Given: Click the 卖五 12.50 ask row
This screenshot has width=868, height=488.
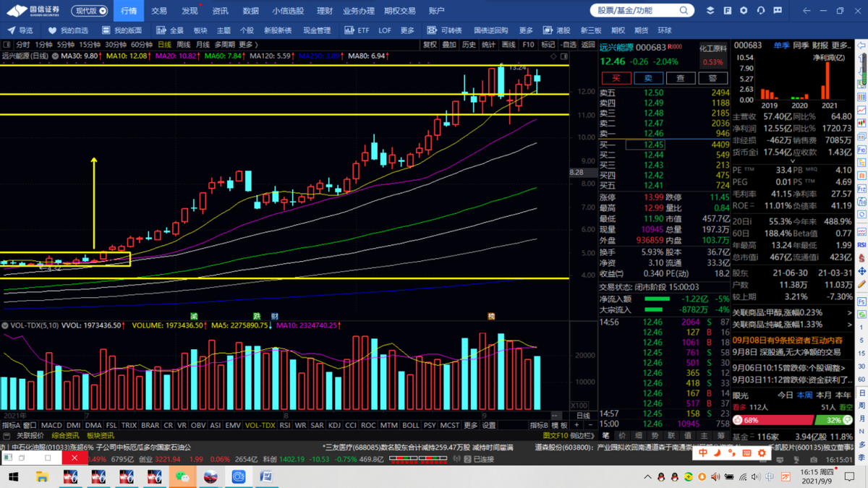Looking at the screenshot, I should (x=664, y=93).
